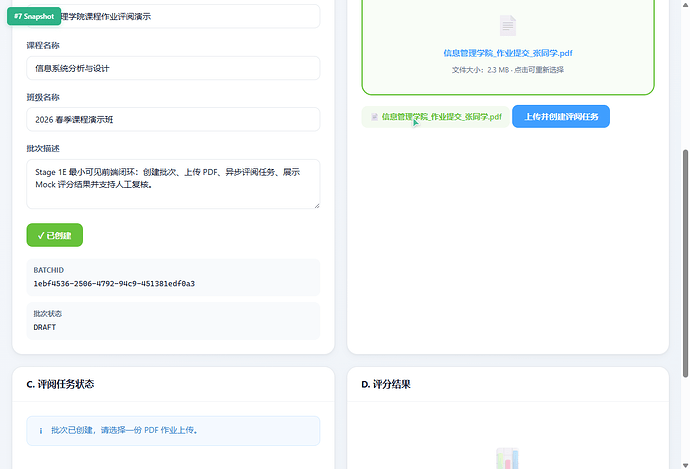Click the BATCHID label
690x469 pixels.
tap(48, 270)
